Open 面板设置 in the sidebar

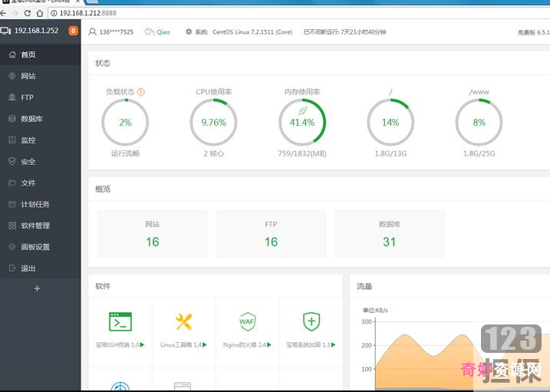coord(41,247)
